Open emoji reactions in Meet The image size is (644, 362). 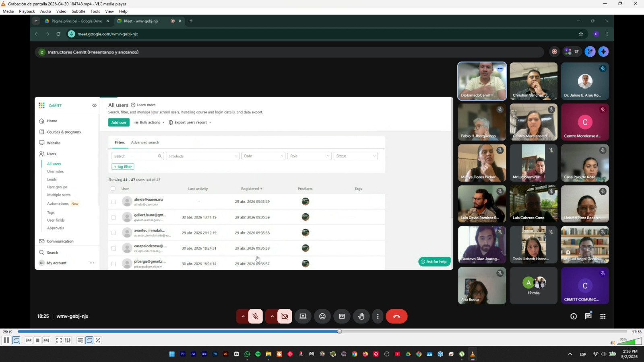coord(322,317)
